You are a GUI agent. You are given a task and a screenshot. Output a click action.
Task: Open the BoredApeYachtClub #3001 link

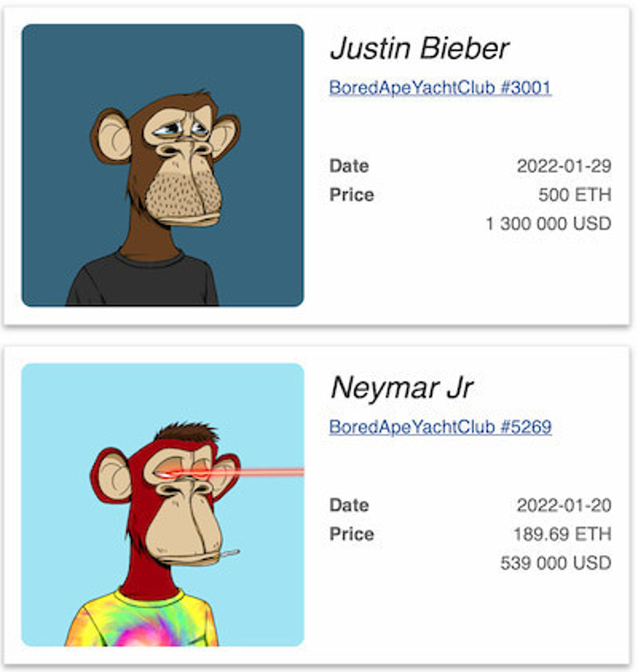pos(440,88)
